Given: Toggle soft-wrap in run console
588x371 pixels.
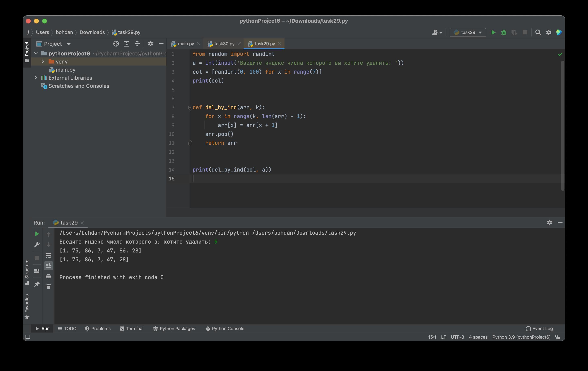Looking at the screenshot, I should (48, 255).
